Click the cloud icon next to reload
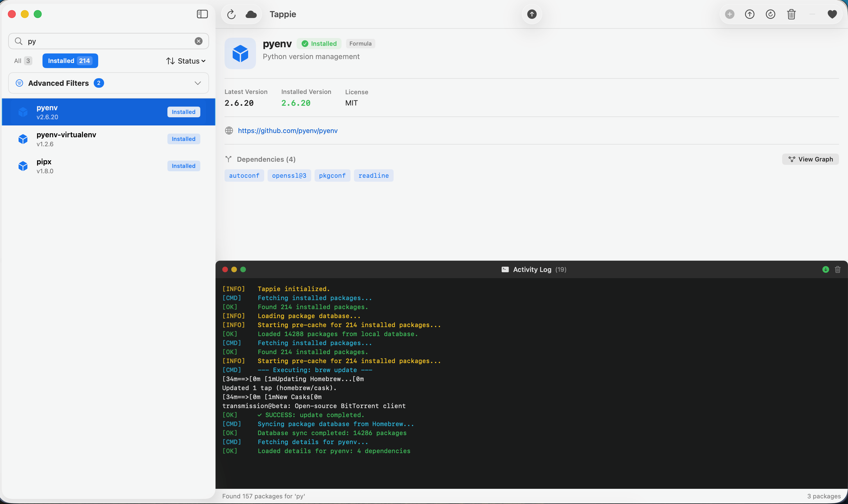This screenshot has width=848, height=504. [x=251, y=14]
